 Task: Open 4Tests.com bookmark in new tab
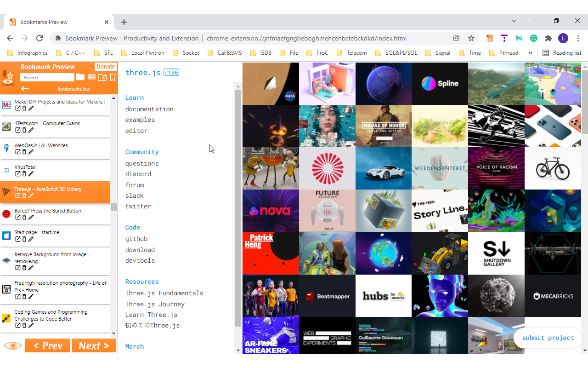(17, 130)
